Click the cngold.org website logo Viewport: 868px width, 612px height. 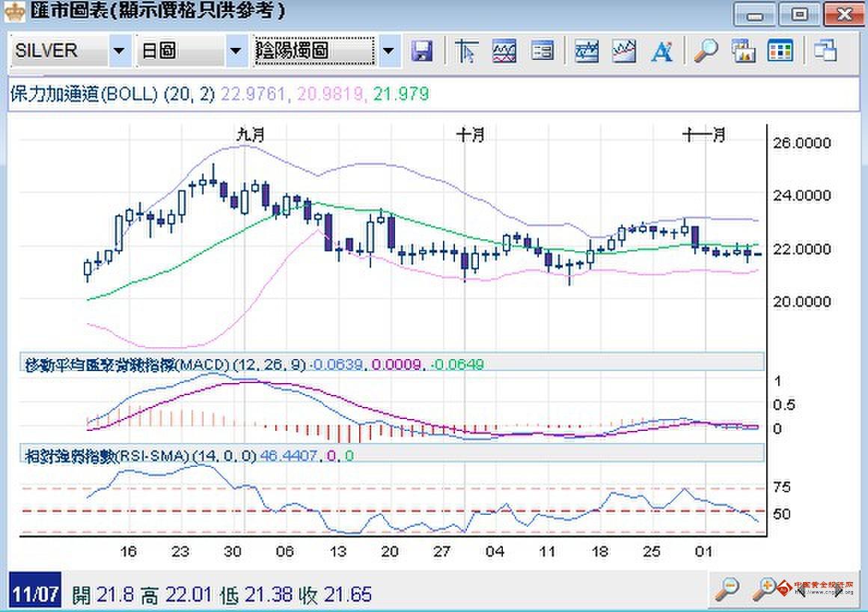click(831, 590)
